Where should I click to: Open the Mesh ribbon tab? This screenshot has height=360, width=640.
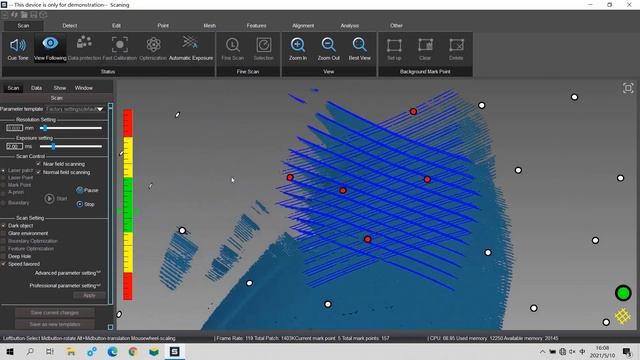tap(209, 25)
